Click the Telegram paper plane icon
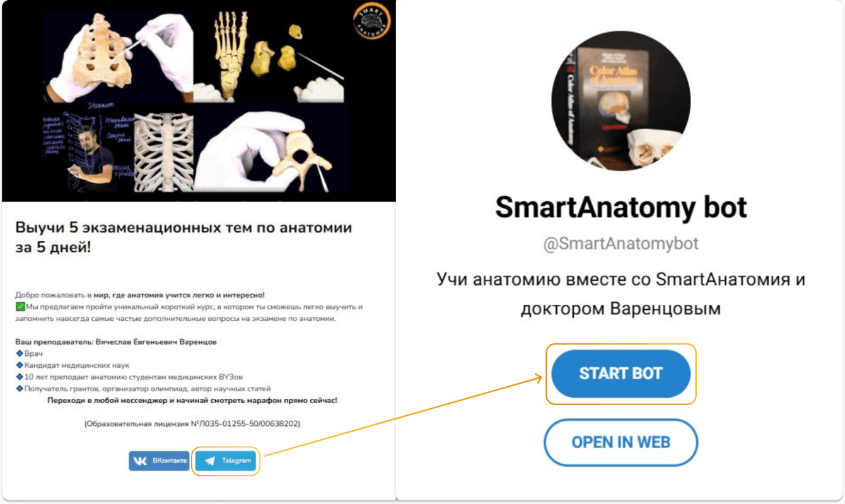The width and height of the screenshot is (845, 504). tap(207, 461)
